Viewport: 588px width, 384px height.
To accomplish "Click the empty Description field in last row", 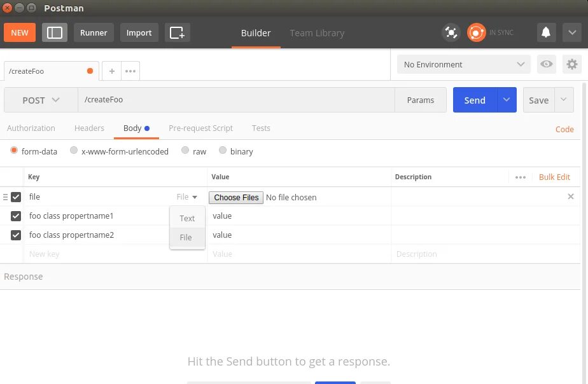I will coord(486,254).
